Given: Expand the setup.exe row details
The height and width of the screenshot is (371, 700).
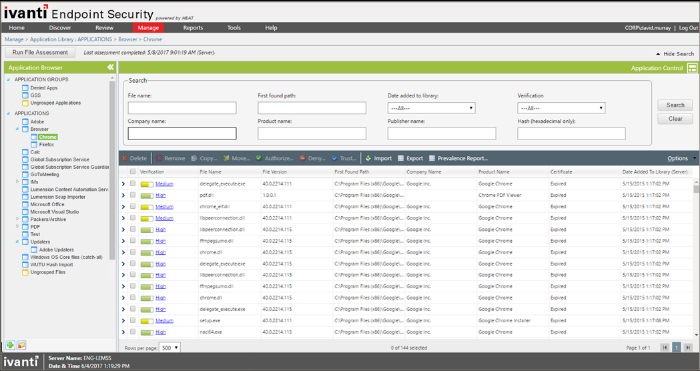Looking at the screenshot, I should coord(123,321).
